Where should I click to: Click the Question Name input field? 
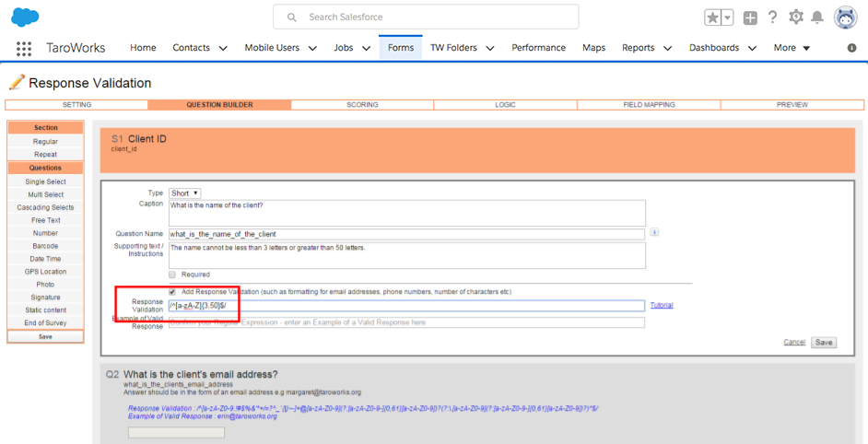(x=407, y=234)
